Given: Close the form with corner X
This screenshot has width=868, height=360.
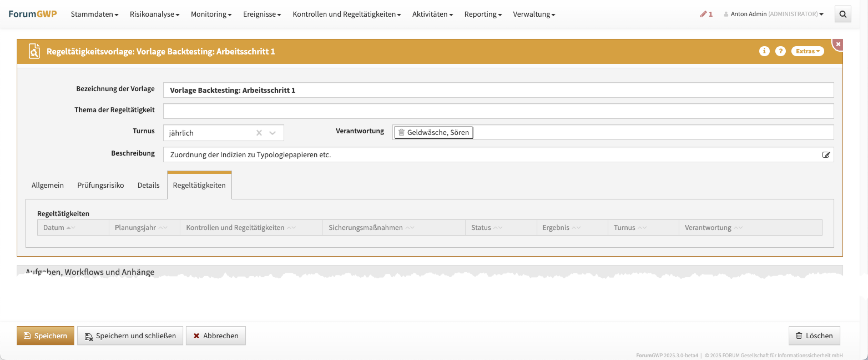Looking at the screenshot, I should 838,44.
